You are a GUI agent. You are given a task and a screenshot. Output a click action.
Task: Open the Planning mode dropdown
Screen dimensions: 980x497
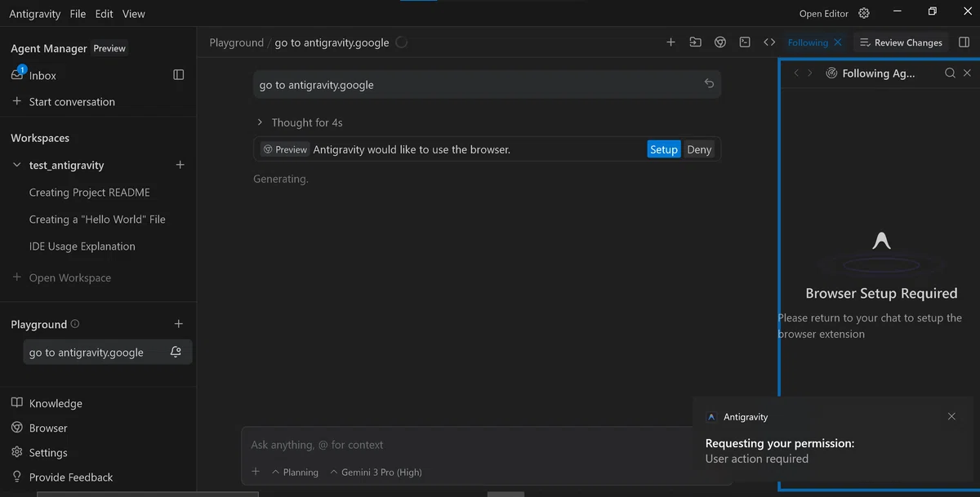295,472
